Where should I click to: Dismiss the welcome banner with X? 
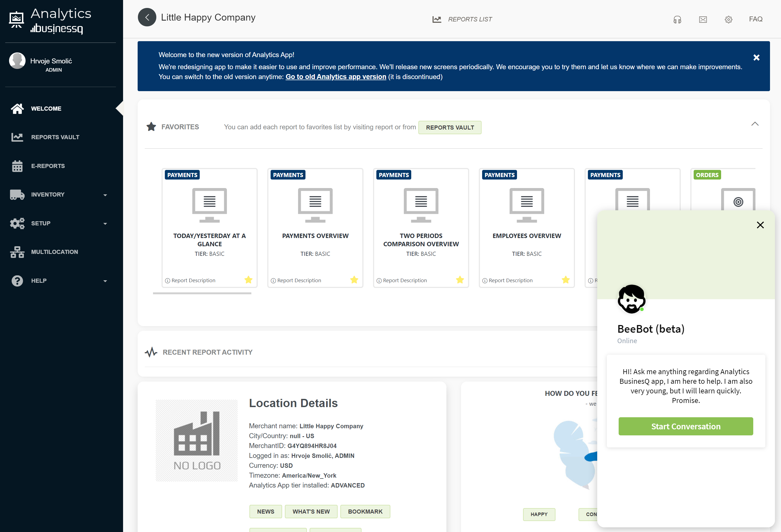[756, 57]
